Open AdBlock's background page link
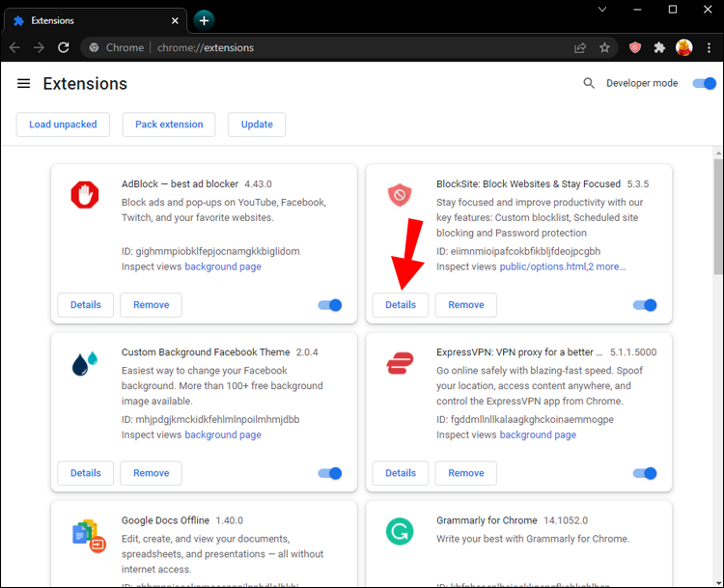Viewport: 724px width, 588px height. click(223, 266)
